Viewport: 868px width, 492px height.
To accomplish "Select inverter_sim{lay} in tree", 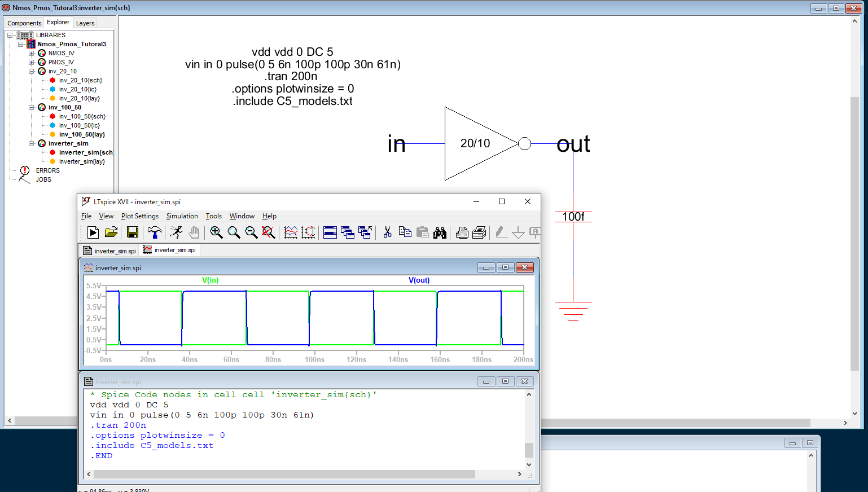I will click(x=82, y=161).
